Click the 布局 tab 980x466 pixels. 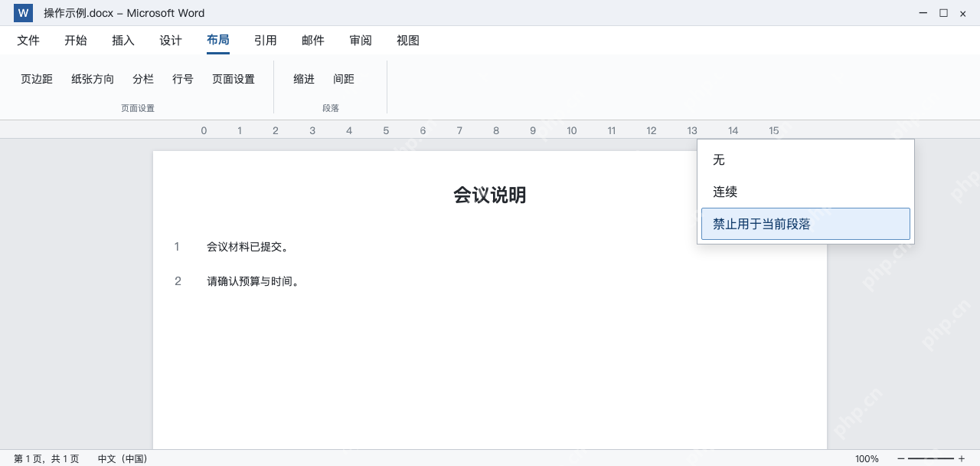tap(218, 41)
